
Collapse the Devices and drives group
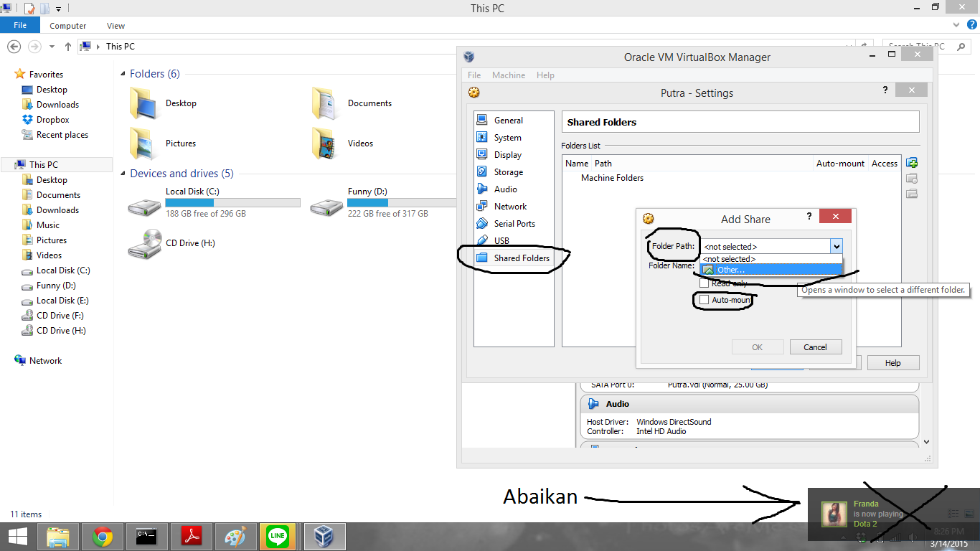123,174
